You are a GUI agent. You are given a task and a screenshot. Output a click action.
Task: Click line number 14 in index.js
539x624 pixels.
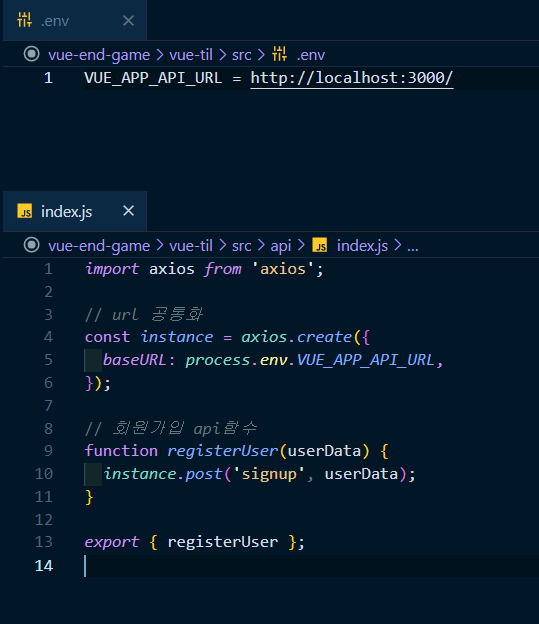click(44, 566)
